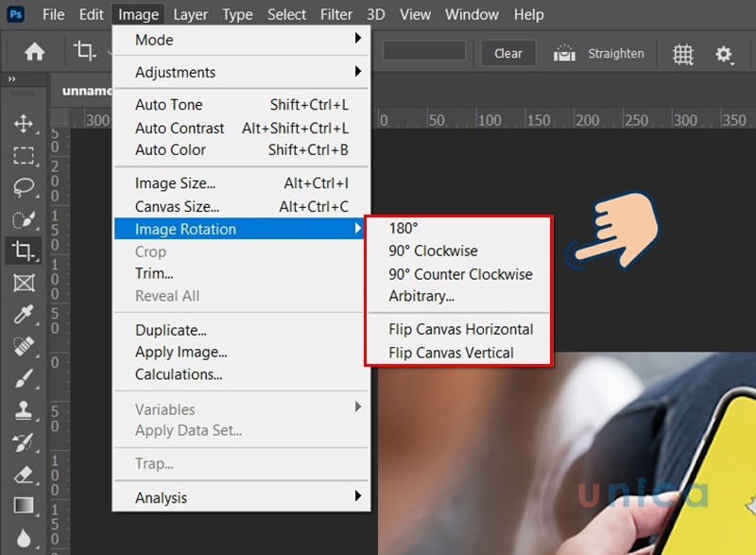The width and height of the screenshot is (756, 555).
Task: Open the crop settings gear menu
Action: pyautogui.click(x=724, y=54)
